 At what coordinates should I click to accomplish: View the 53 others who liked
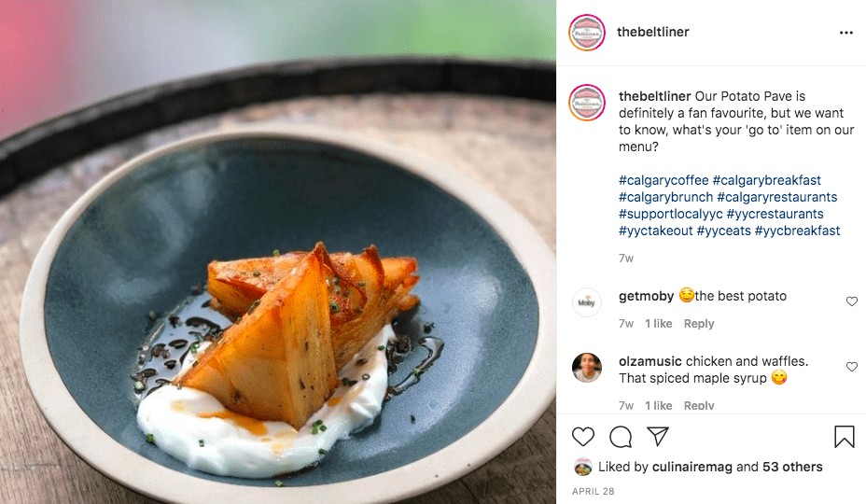[792, 467]
